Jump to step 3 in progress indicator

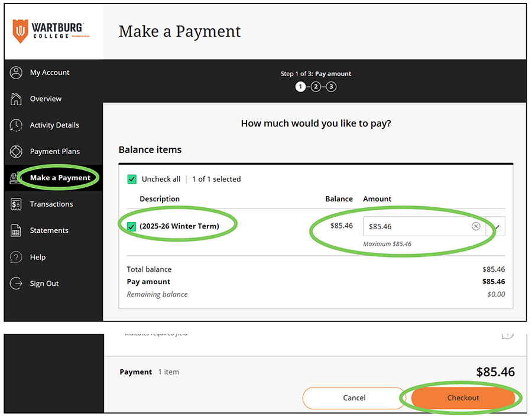[331, 87]
